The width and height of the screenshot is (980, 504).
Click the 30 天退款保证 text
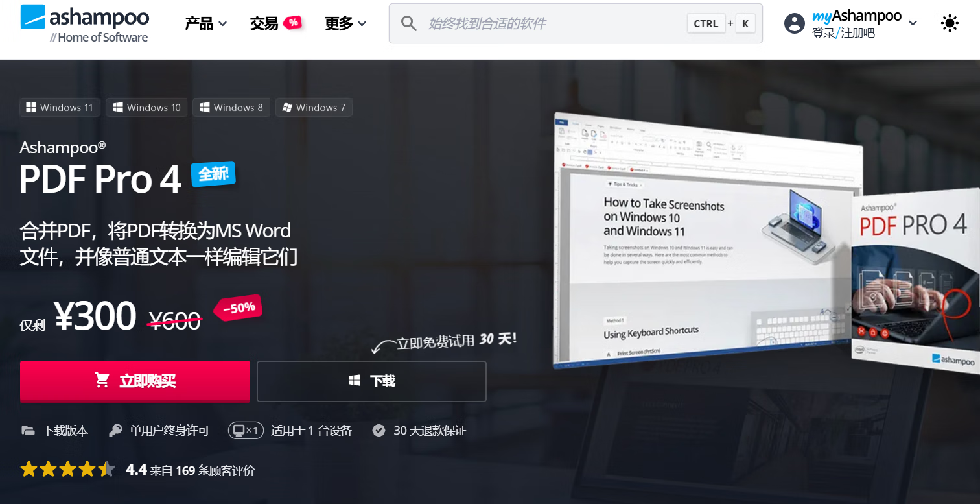[x=430, y=430]
